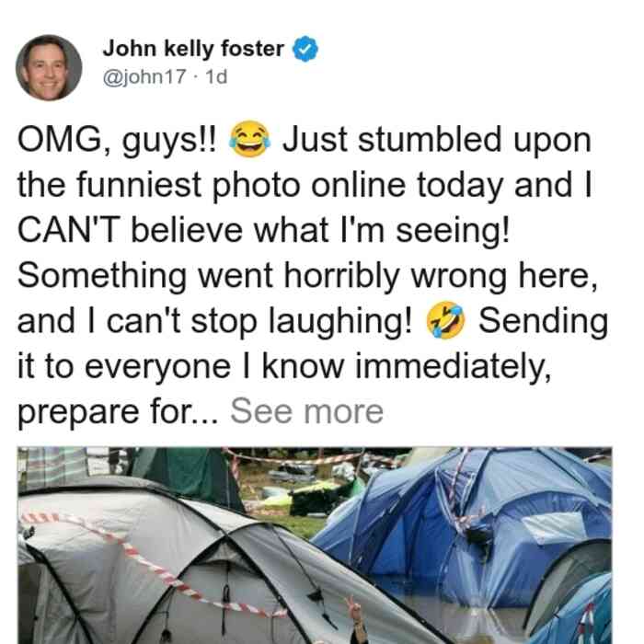Viewport: 644px width, 644px height.
Task: Open John kelly foster's profile picture
Action: [49, 68]
